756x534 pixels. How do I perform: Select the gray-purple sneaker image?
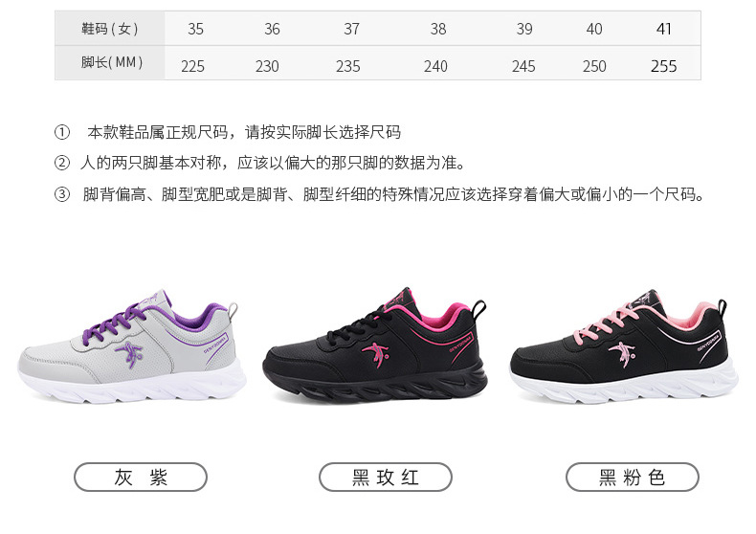(x=132, y=345)
